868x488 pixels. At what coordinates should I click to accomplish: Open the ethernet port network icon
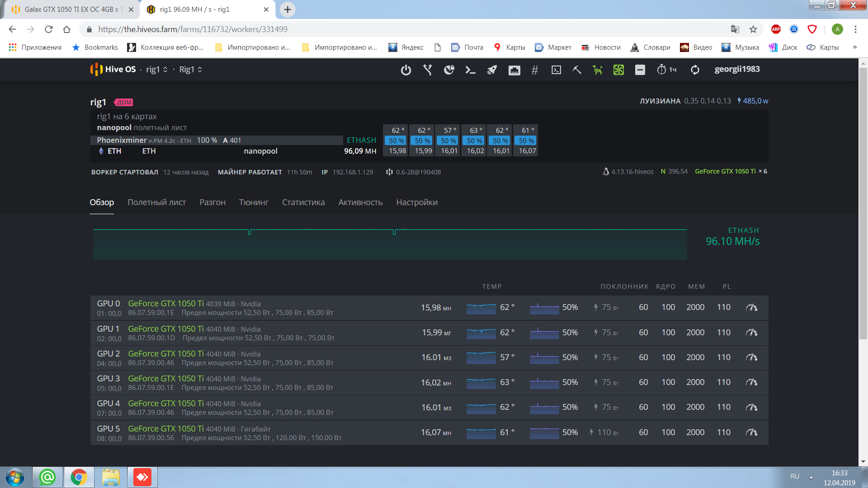(514, 70)
